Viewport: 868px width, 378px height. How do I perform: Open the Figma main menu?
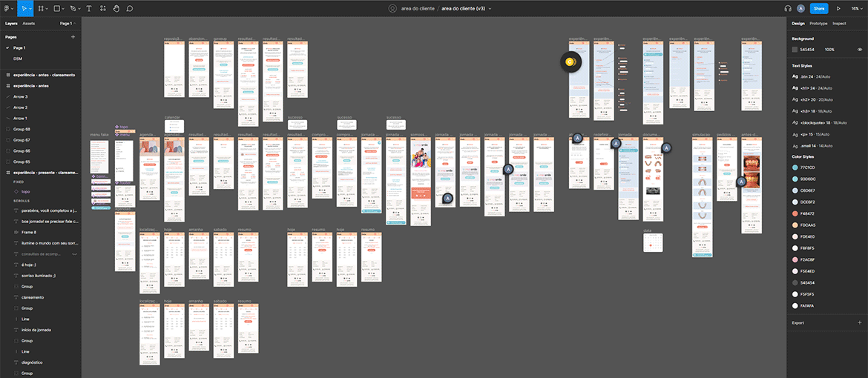point(7,8)
